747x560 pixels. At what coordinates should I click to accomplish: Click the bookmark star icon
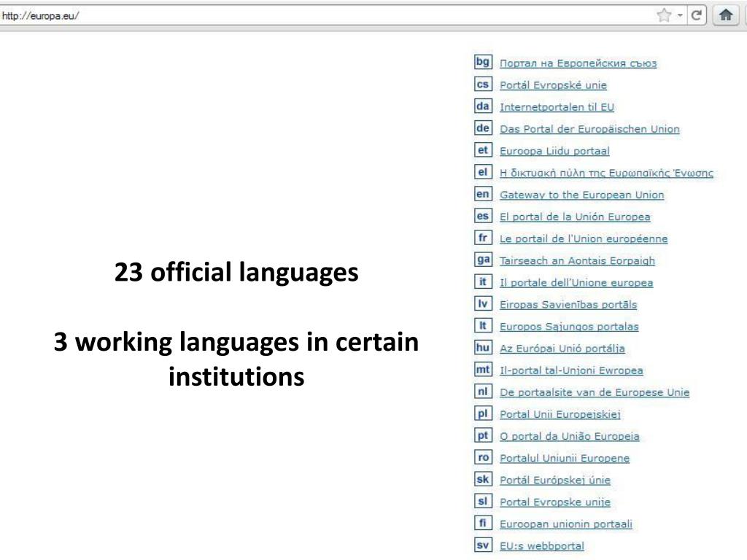coord(664,15)
